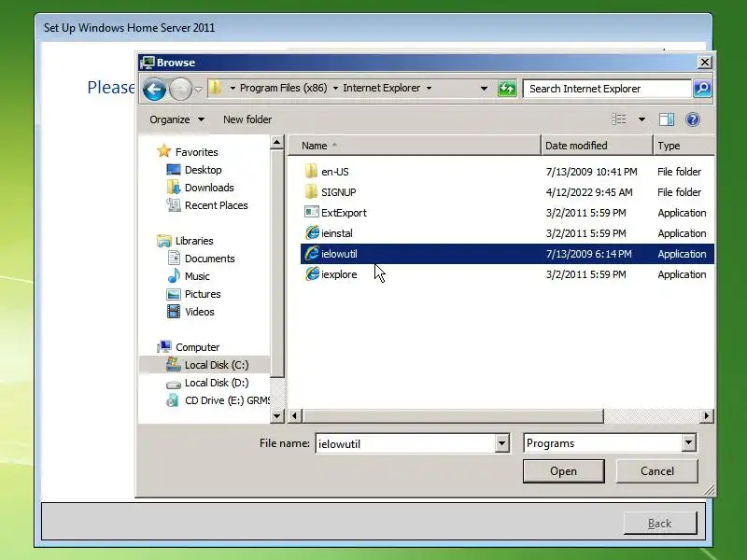Click date 7/13/2009 10:41 PM of en-US
This screenshot has height=560, width=747.
pos(591,172)
